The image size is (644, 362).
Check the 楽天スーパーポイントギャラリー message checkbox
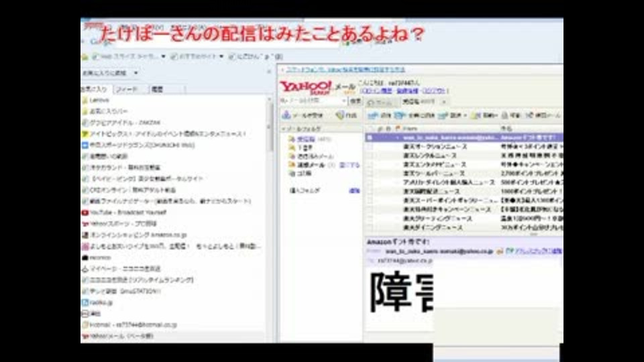click(370, 200)
